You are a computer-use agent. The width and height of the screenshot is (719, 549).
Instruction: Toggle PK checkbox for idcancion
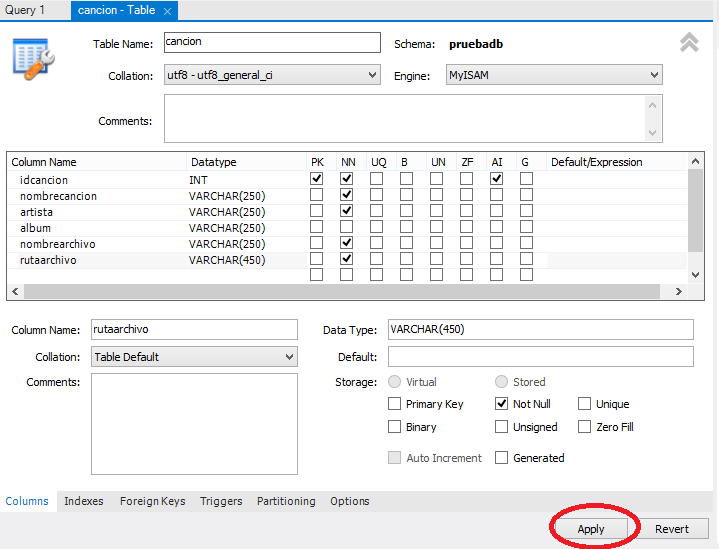click(x=316, y=178)
